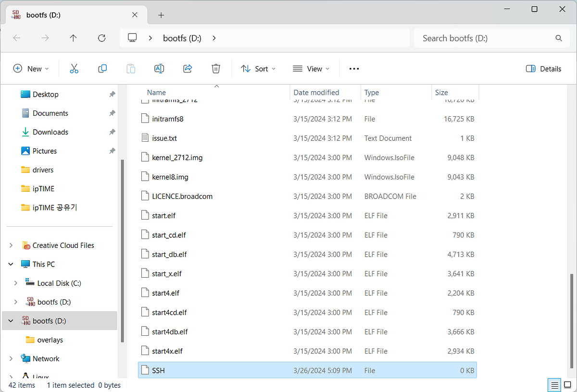Toggle the Details pane
Screen dimensions: 577x392
[544, 69]
